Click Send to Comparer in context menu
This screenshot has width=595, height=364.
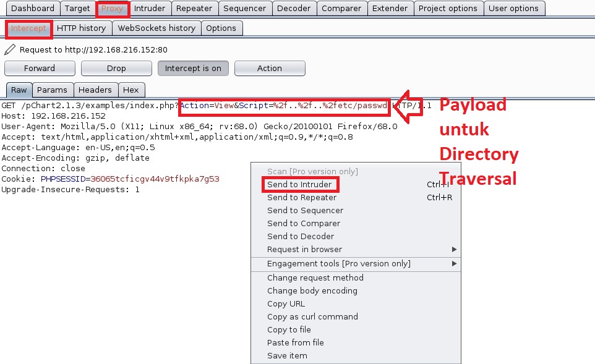coord(303,223)
